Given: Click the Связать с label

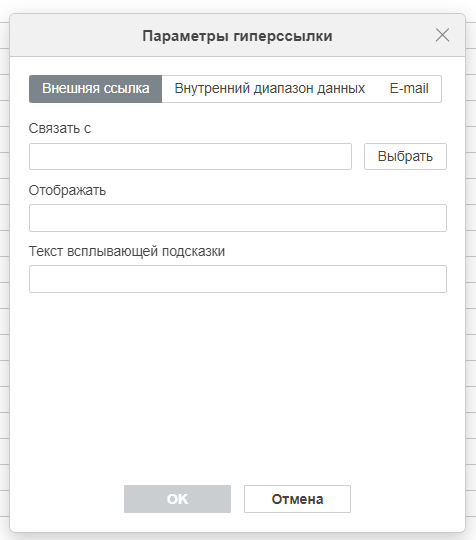Looking at the screenshot, I should point(60,128).
